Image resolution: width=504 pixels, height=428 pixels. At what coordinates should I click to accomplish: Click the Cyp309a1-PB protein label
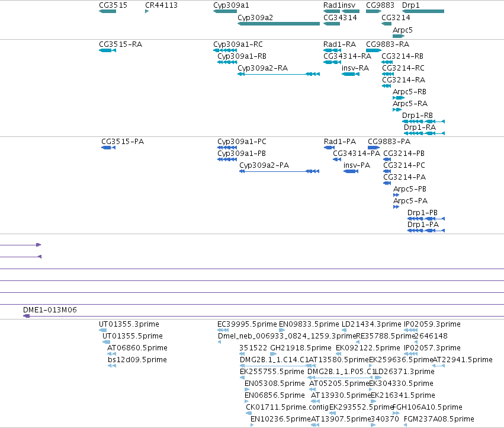242,153
